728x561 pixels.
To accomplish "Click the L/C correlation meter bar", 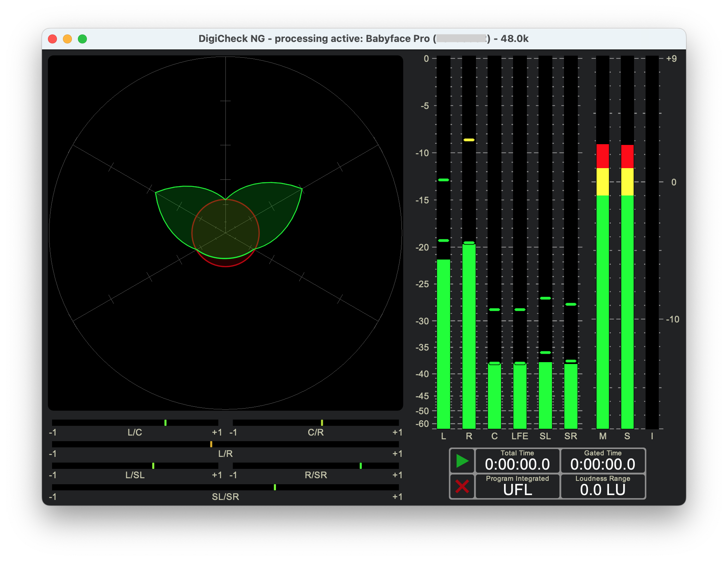I will tap(135, 423).
